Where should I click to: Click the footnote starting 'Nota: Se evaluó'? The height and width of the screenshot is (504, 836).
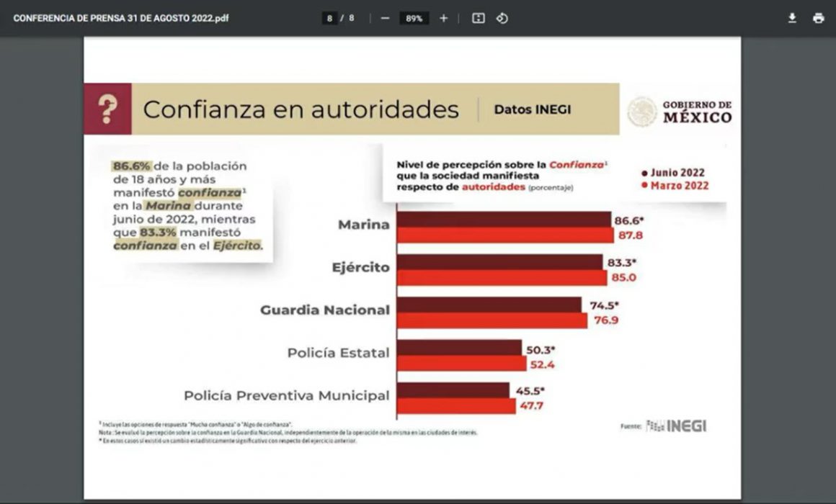(288, 433)
